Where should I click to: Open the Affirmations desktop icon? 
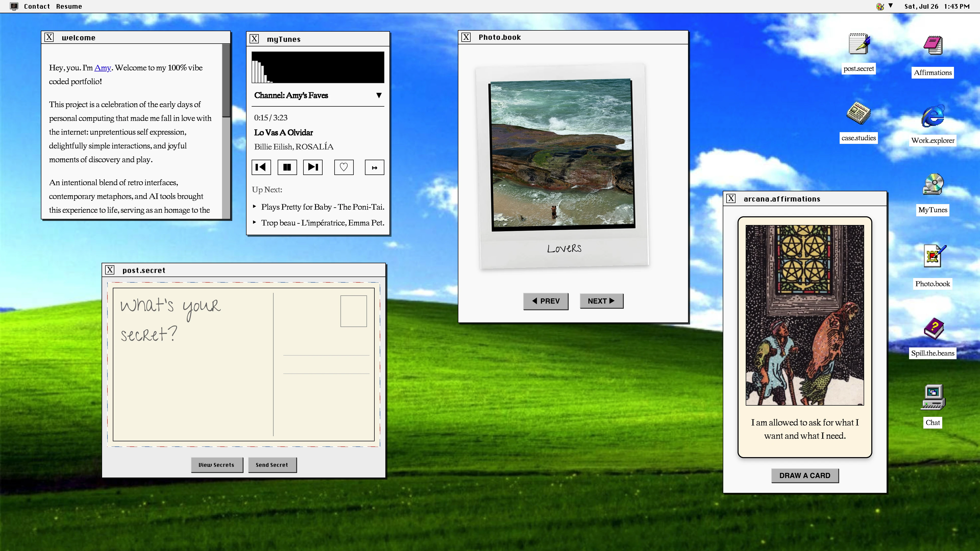click(x=933, y=46)
